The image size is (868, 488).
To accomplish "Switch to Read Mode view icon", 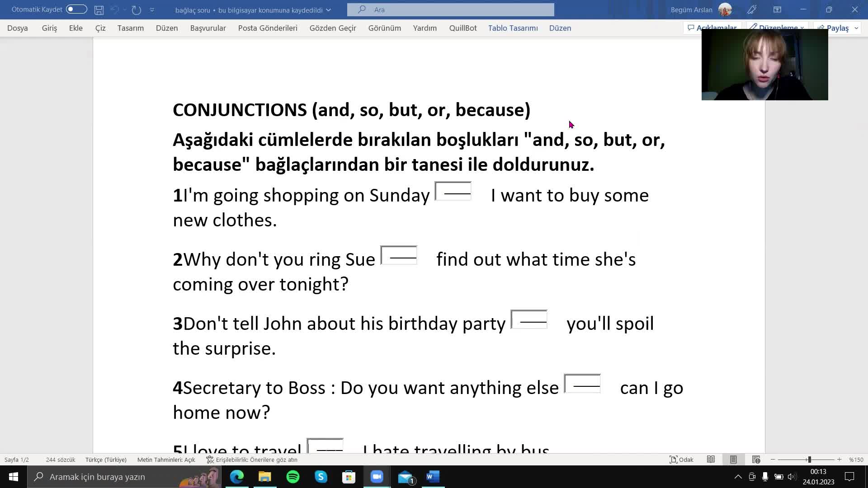I will coord(711,460).
